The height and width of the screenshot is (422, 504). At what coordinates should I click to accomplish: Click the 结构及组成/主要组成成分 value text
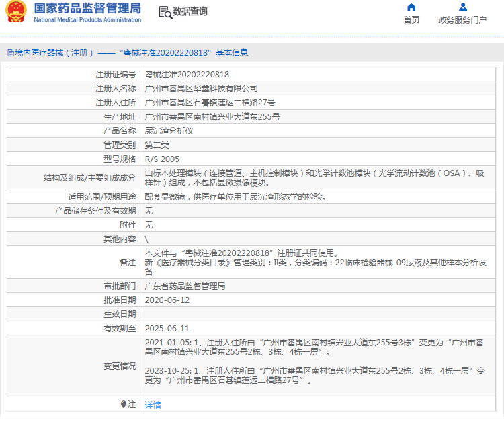[x=314, y=178]
